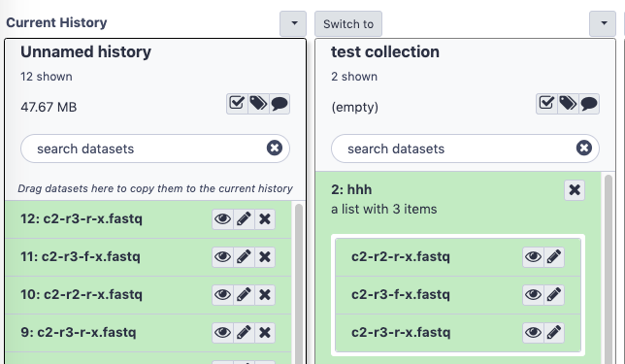Toggle multi-select checkbox in Unnamed history

tap(237, 104)
